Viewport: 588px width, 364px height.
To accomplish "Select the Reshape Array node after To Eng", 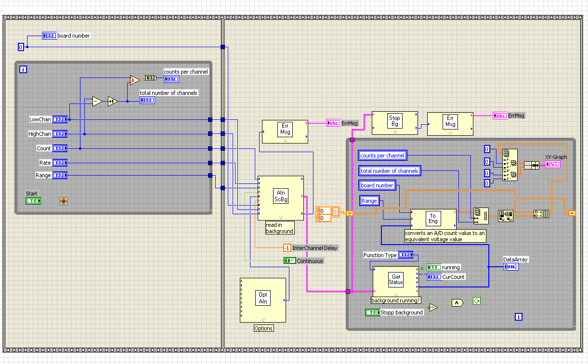I will (x=480, y=215).
